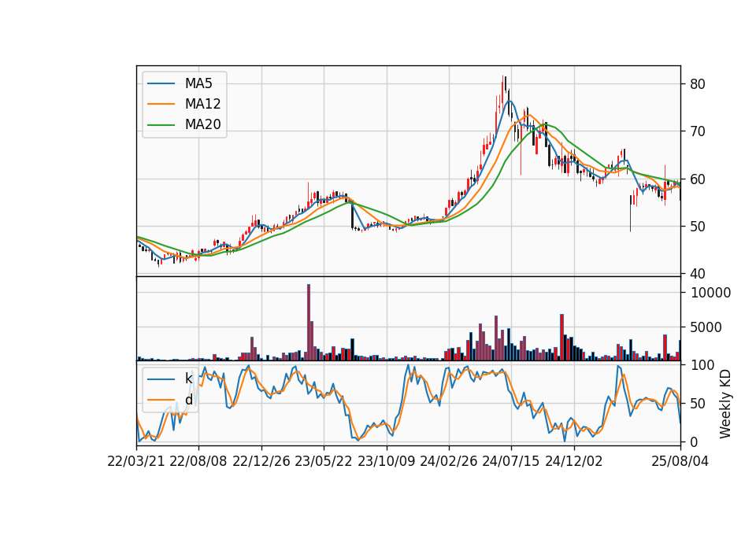The width and height of the screenshot is (756, 543).
Task: Click the 22/12/26 date tick label
Action: point(261,462)
